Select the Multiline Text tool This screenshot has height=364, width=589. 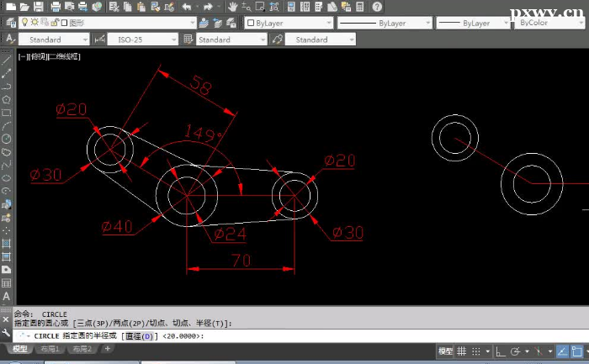coord(7,296)
